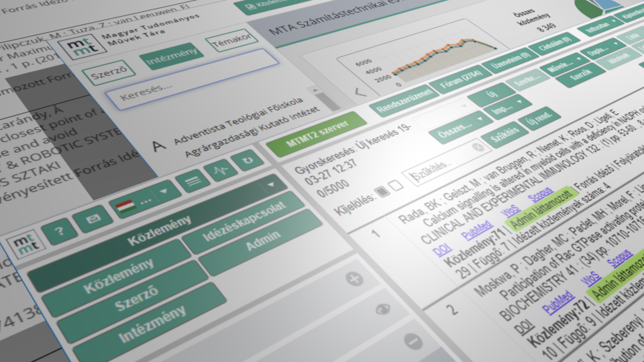
Task: Open WoS link in the Rada, BK record
Action: pyautogui.click(x=511, y=211)
